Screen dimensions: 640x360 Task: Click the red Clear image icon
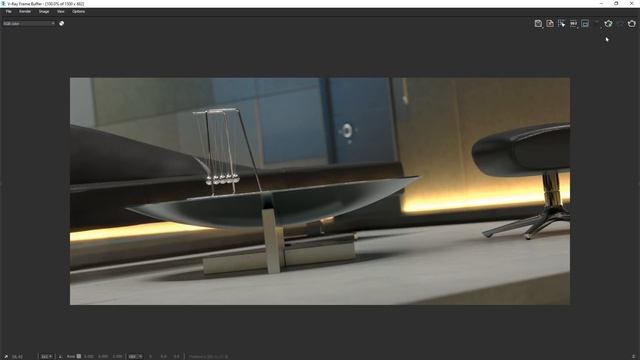[550, 24]
